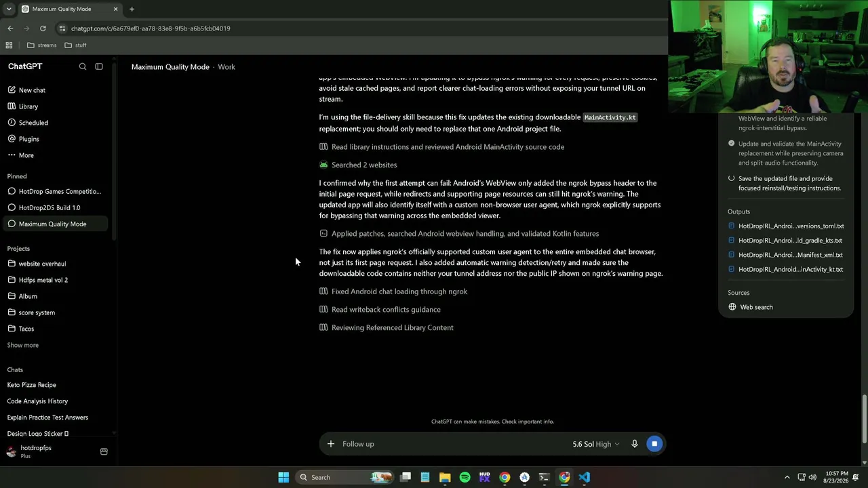
Task: Open output file ending Manifest_xml.txt
Action: pos(786,255)
